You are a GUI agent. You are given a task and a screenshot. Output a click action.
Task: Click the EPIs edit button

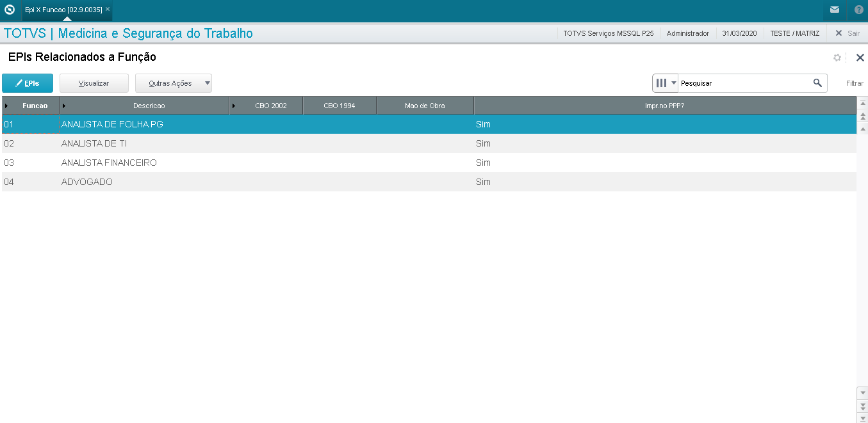28,83
